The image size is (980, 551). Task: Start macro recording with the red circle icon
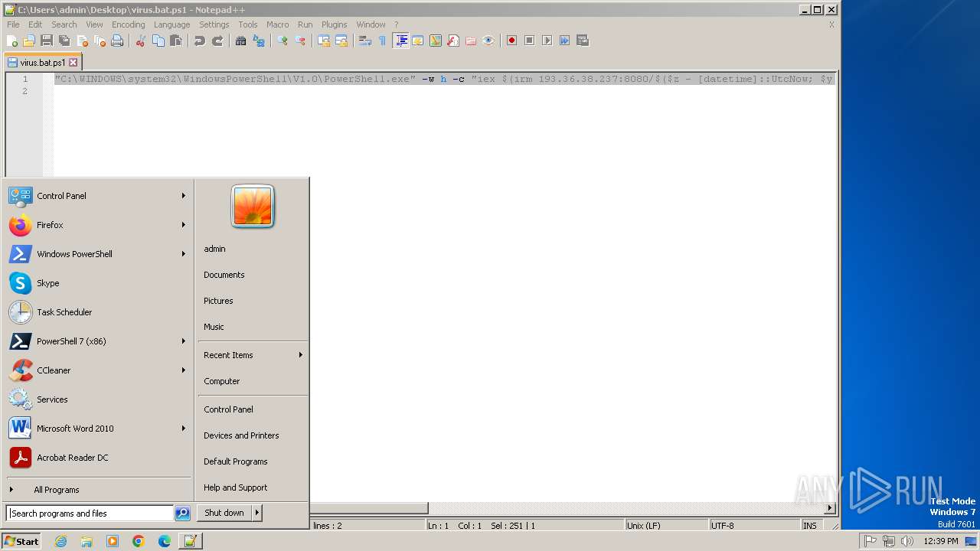[x=511, y=41]
